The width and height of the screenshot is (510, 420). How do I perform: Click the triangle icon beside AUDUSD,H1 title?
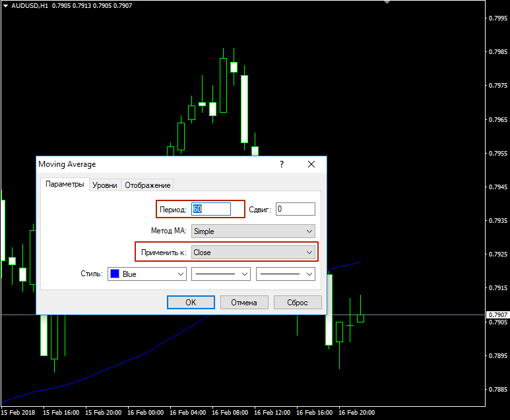5,5
